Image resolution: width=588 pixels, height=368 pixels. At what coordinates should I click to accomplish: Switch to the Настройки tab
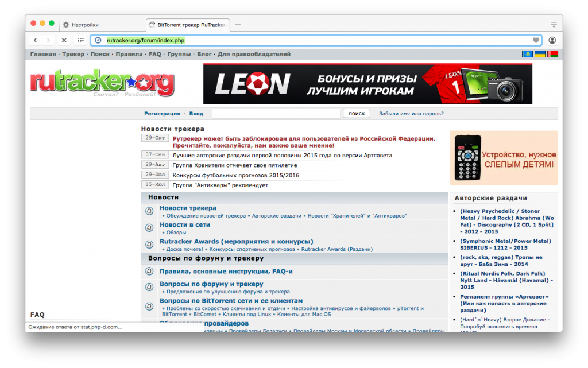point(101,25)
